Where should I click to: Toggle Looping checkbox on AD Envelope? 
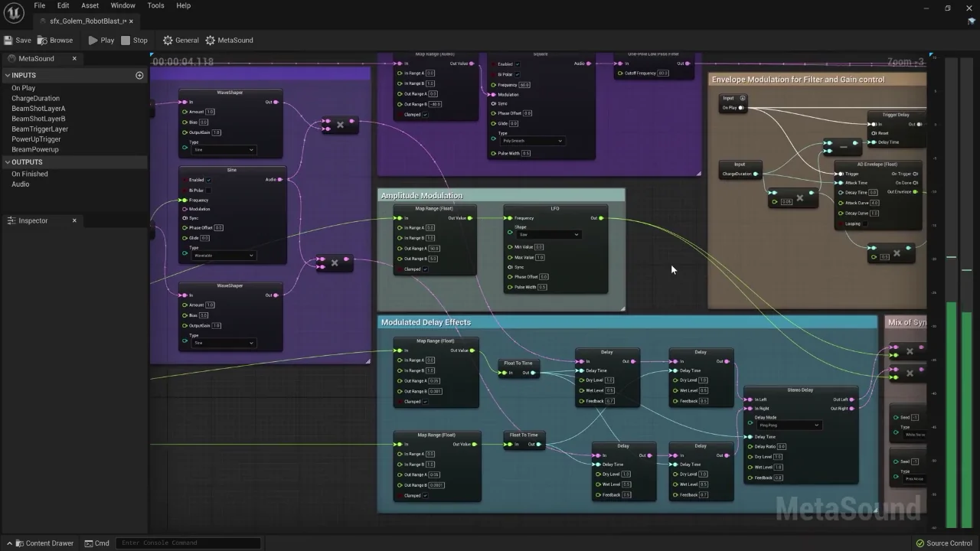[x=866, y=224]
